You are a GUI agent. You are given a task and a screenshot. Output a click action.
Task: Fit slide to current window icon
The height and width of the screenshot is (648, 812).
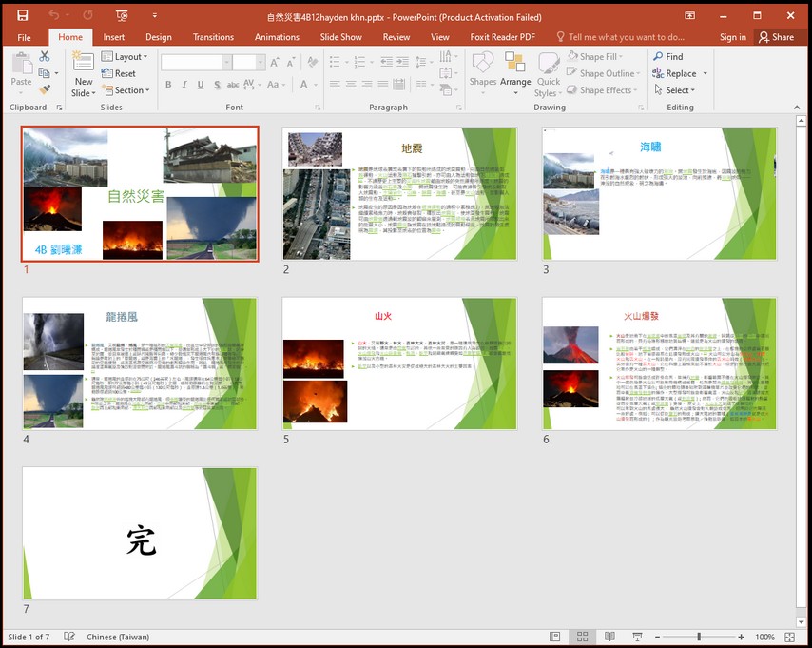pyautogui.click(x=790, y=637)
